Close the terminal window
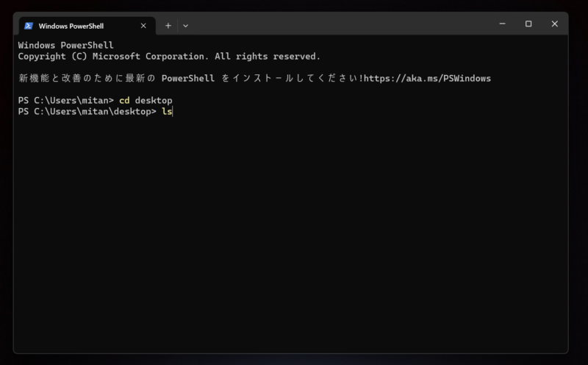The height and width of the screenshot is (365, 588). [555, 24]
